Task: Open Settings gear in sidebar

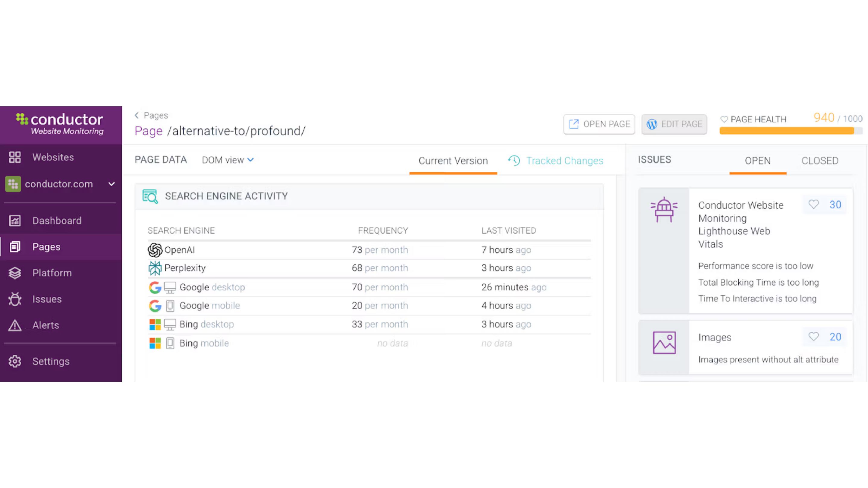Action: coord(15,361)
